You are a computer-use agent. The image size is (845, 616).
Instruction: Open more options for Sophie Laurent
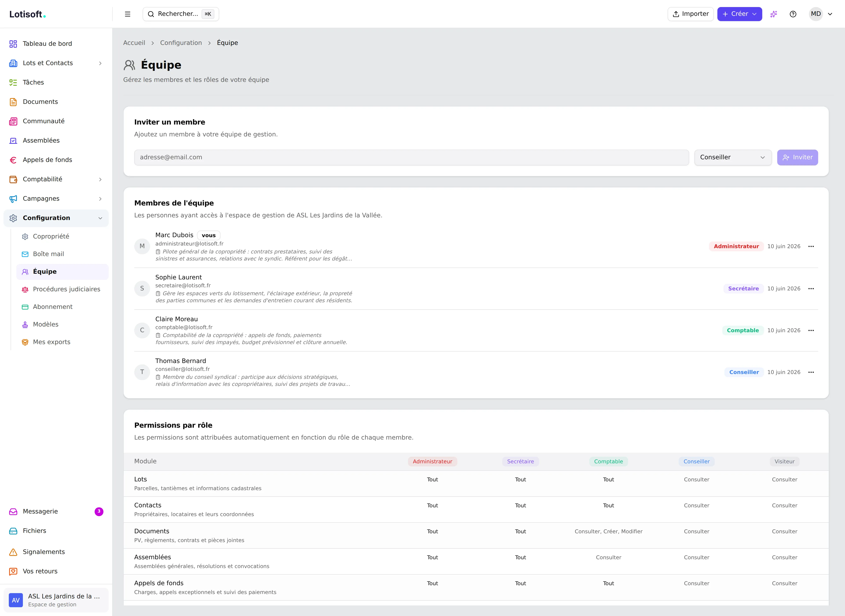coord(811,289)
